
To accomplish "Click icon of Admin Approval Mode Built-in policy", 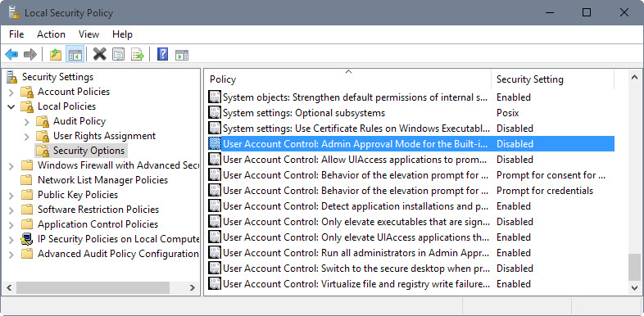I will click(215, 143).
